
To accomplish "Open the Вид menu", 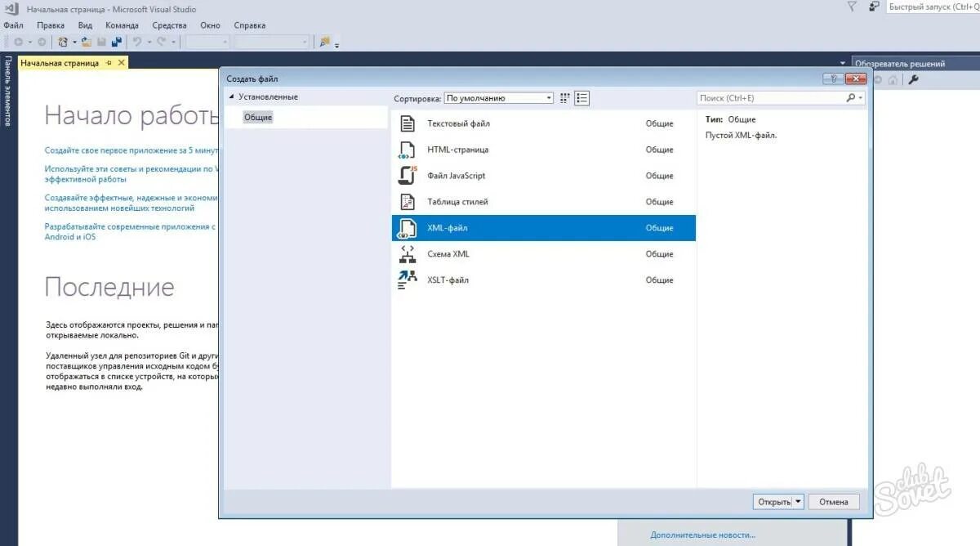I will pyautogui.click(x=85, y=25).
